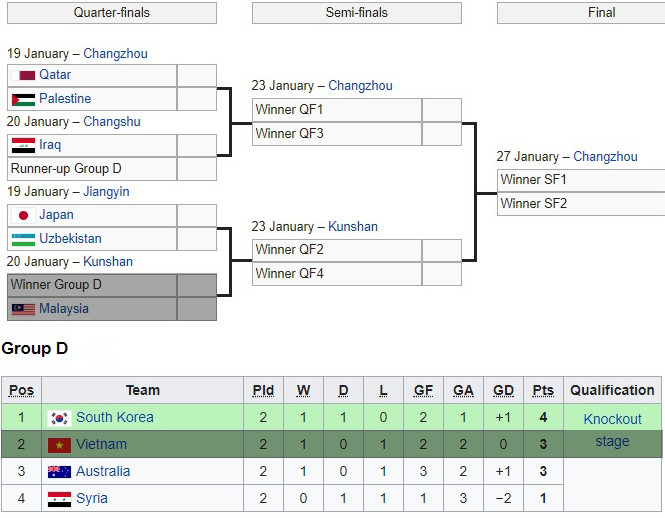Open the Changzhou final venue link
The width and height of the screenshot is (665, 518).
605,157
